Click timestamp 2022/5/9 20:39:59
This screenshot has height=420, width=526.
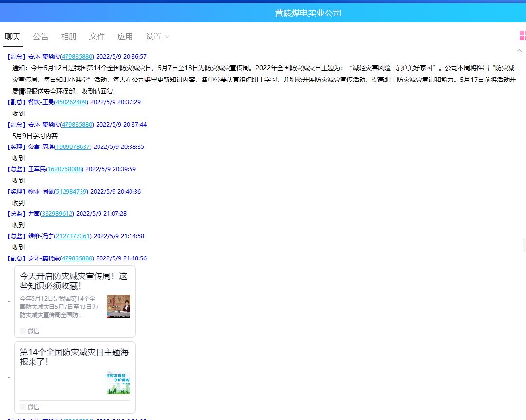pos(111,169)
